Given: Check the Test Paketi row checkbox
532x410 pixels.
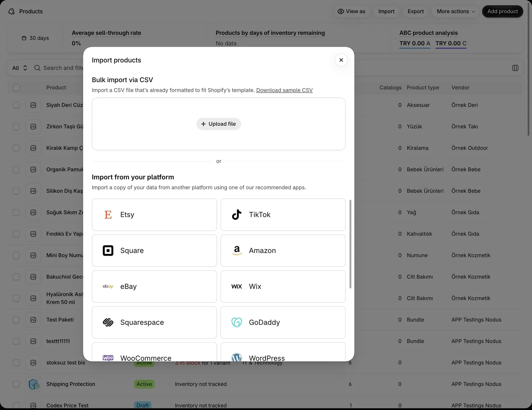Looking at the screenshot, I should tap(16, 320).
